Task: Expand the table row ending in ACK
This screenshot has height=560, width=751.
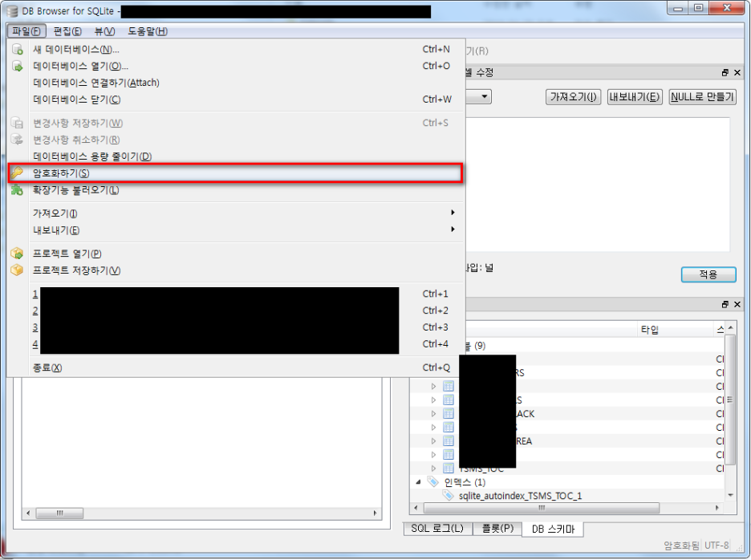Action: [433, 413]
